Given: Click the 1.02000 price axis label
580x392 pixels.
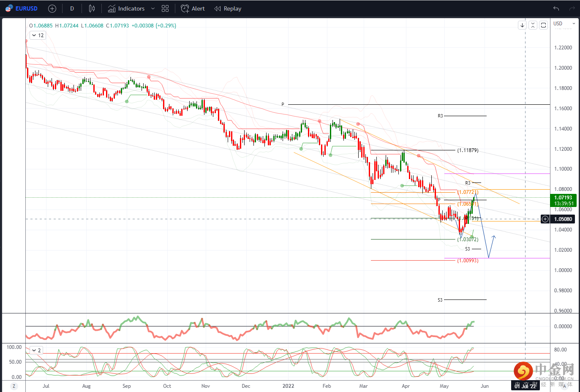Looking at the screenshot, I should (563, 250).
